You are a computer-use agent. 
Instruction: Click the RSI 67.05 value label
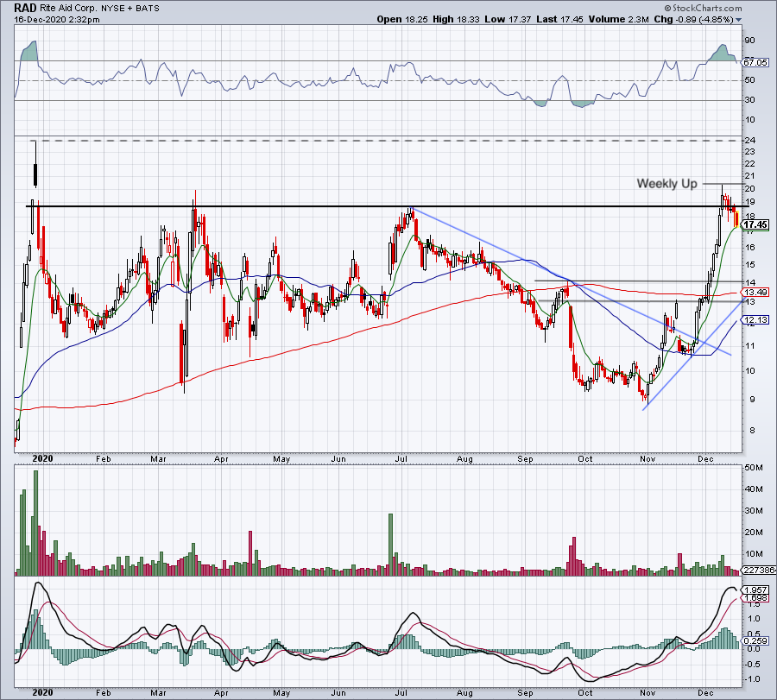(x=755, y=62)
